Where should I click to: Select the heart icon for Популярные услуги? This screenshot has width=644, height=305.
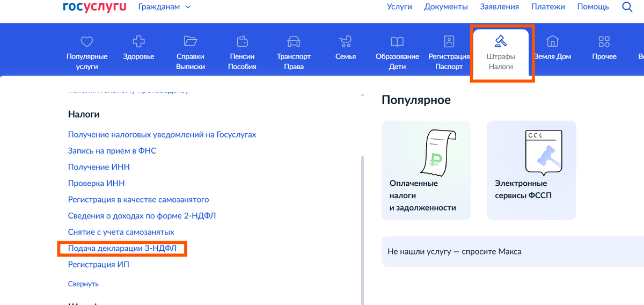point(87,41)
